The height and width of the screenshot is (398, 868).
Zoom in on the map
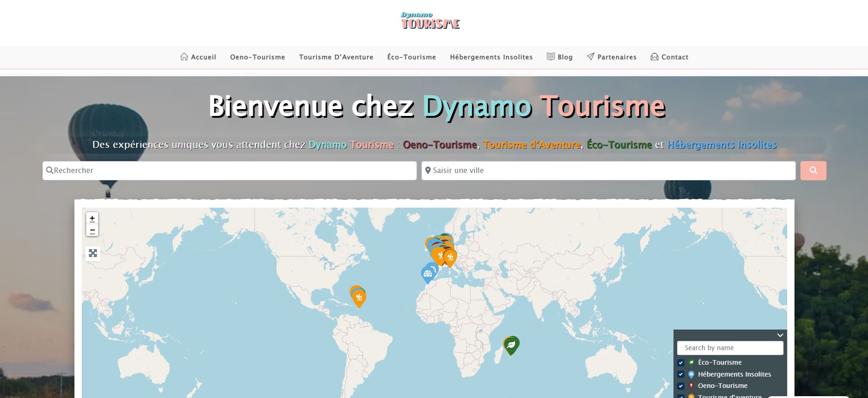[x=92, y=219]
